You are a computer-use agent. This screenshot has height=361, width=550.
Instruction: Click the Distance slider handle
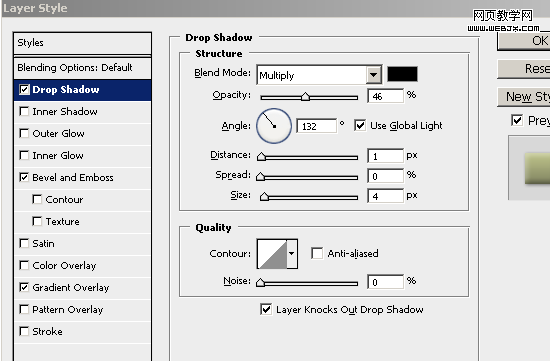click(x=261, y=156)
